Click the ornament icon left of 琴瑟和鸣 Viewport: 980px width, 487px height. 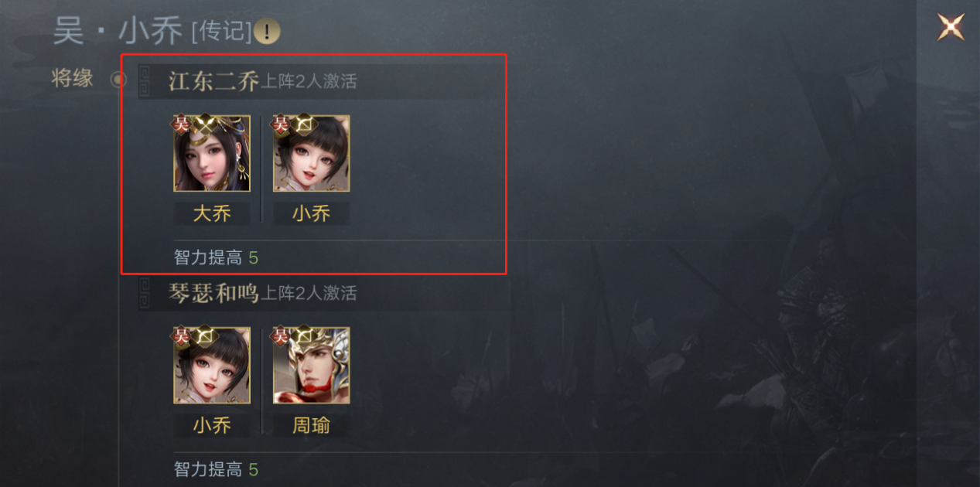point(144,292)
